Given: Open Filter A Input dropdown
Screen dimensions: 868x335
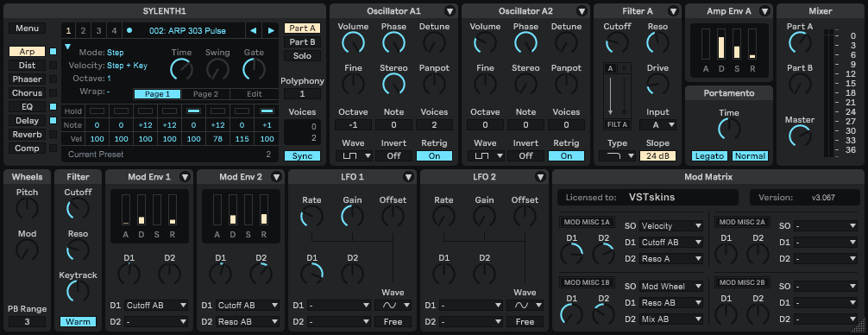Looking at the screenshot, I should [x=657, y=125].
